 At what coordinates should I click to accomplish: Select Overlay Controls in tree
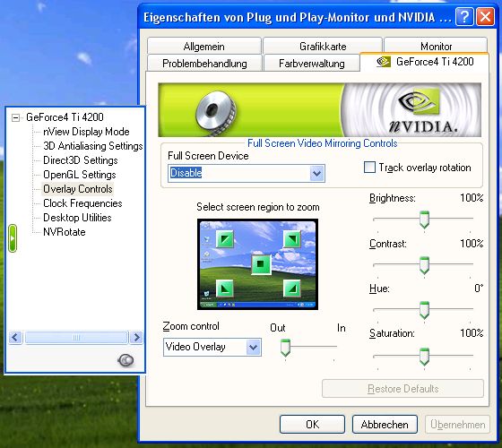(x=78, y=189)
